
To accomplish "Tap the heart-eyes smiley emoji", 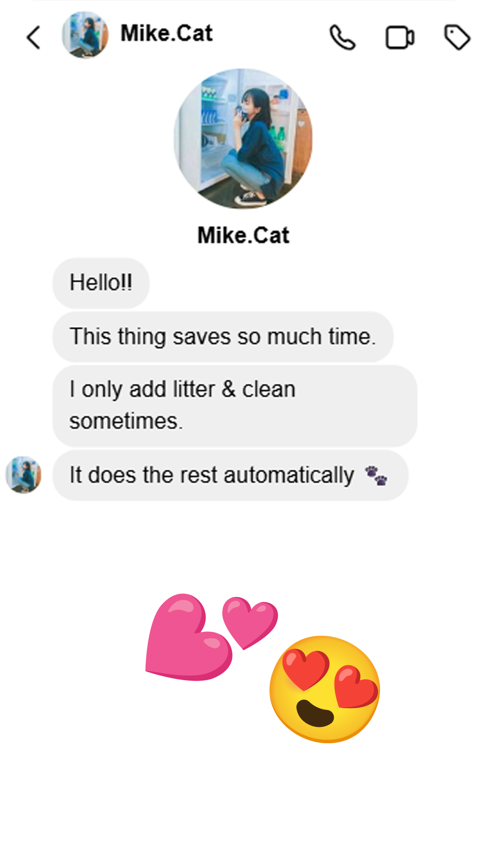I will pyautogui.click(x=324, y=689).
